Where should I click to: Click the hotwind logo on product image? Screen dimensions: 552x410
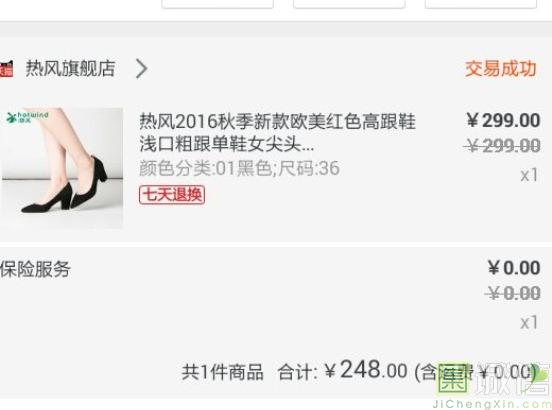pyautogui.click(x=27, y=117)
